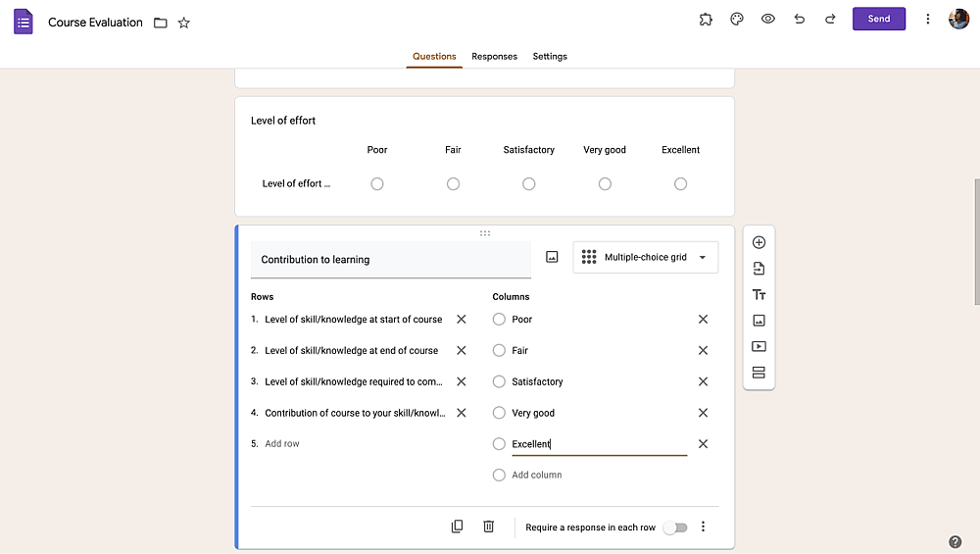Click the page vertical scrollbar
This screenshot has width=980, height=554.
pyautogui.click(x=976, y=242)
